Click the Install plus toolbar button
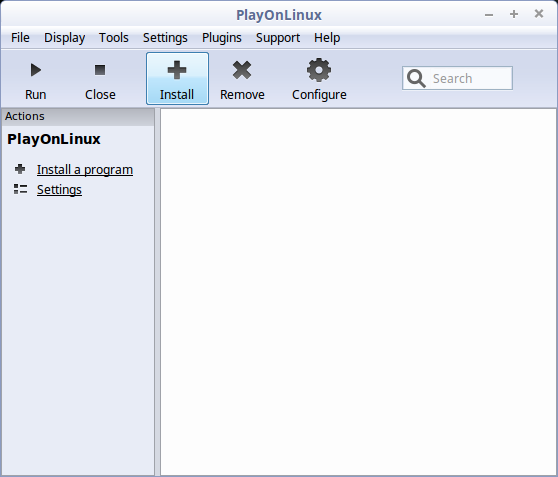Image resolution: width=558 pixels, height=477 pixels. [x=177, y=78]
